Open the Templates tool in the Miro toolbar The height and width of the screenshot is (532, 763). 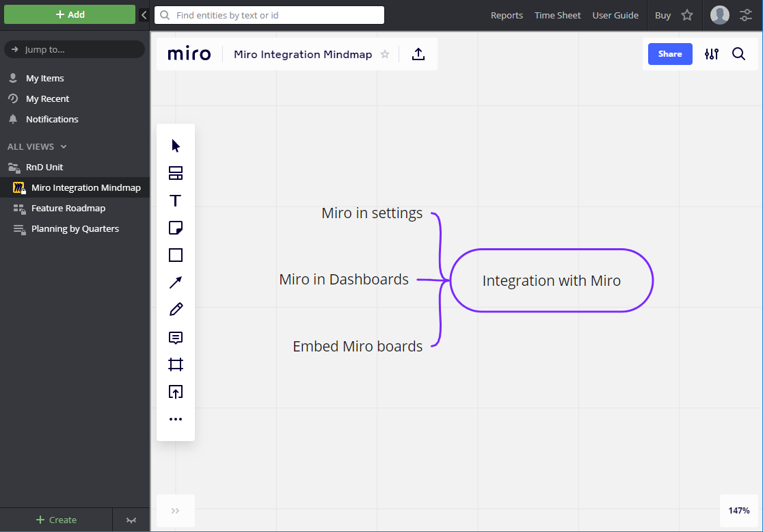[176, 173]
